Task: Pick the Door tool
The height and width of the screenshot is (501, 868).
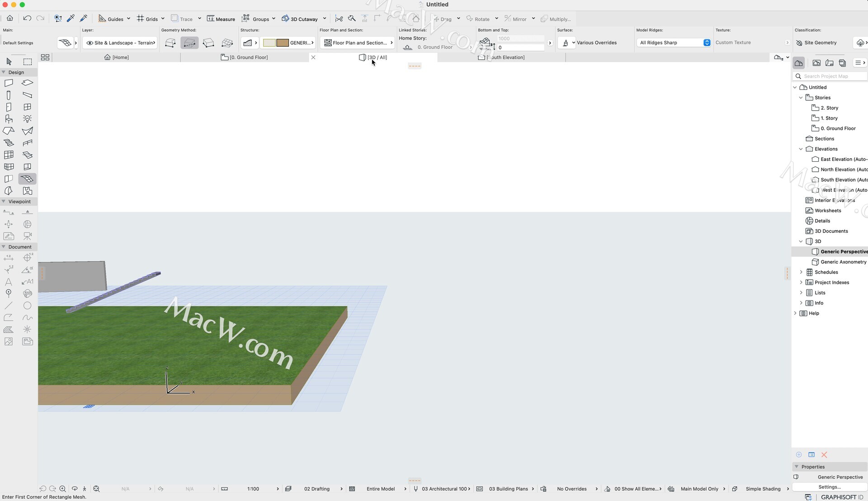Action: 9,107
